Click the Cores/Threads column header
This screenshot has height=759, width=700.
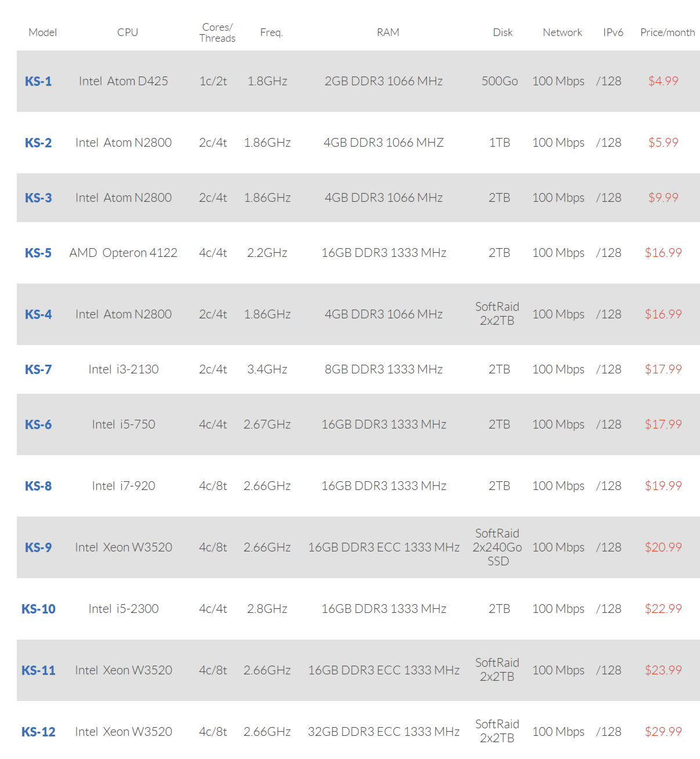[x=217, y=32]
